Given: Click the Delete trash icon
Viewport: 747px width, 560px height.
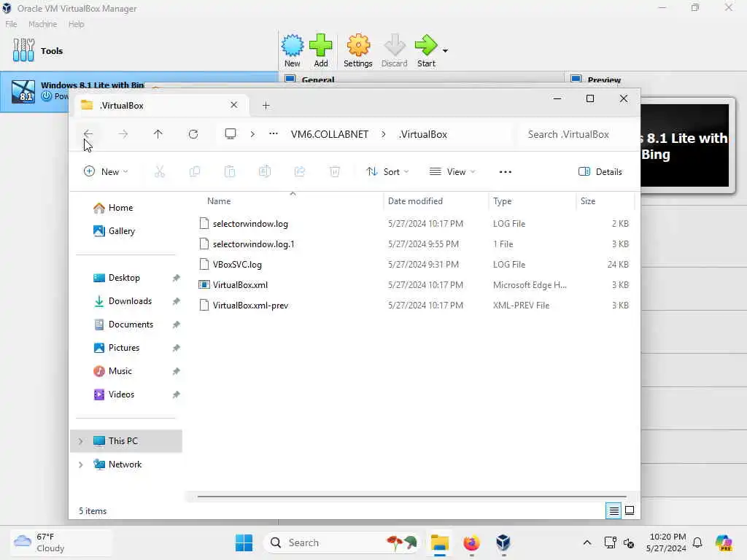Looking at the screenshot, I should [x=335, y=172].
